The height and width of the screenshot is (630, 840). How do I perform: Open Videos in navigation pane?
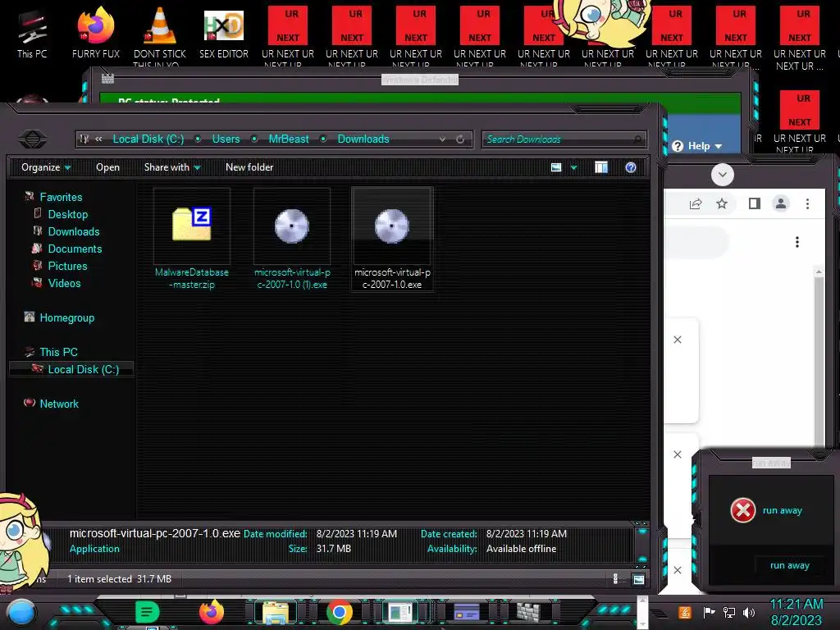click(64, 283)
